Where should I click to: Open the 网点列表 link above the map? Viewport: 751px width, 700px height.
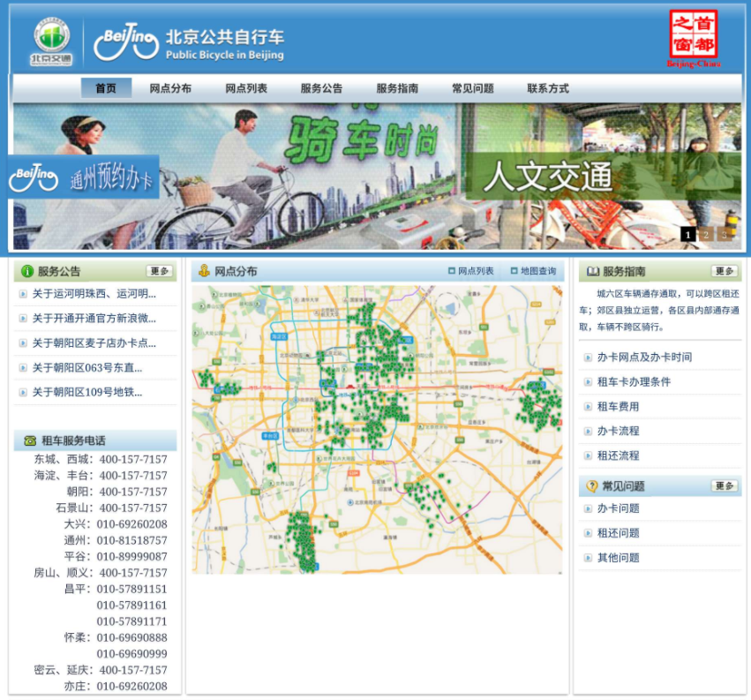[476, 271]
